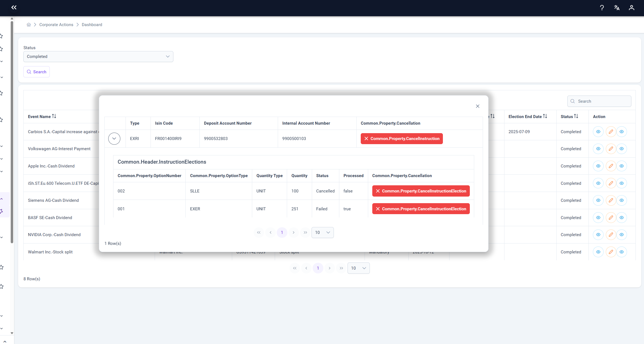Image resolution: width=644 pixels, height=344 pixels.
Task: View first eye icon for Carbios row
Action: point(598,132)
